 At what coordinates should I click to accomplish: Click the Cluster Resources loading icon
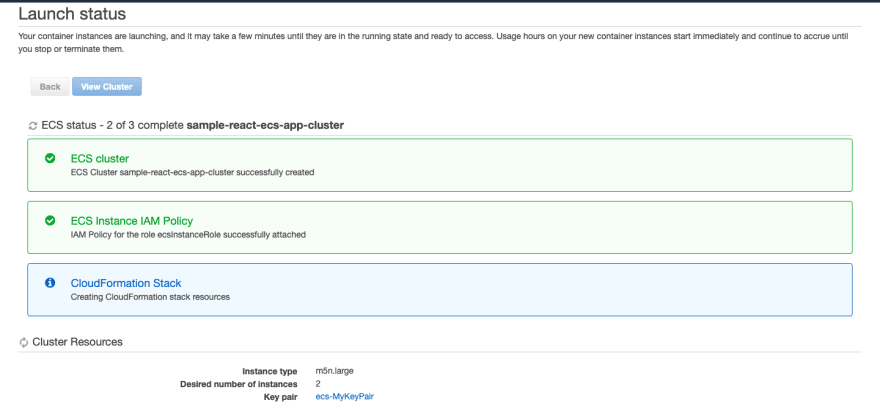coord(24,342)
